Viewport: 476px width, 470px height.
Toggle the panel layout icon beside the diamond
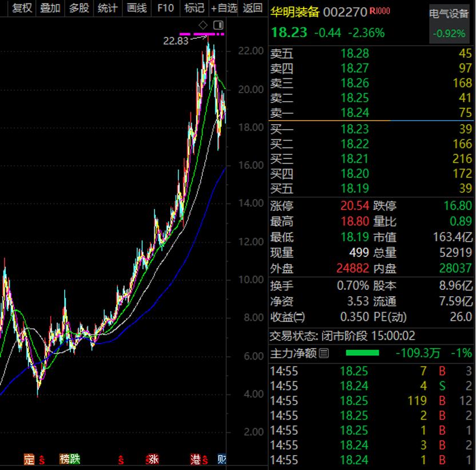click(218, 25)
